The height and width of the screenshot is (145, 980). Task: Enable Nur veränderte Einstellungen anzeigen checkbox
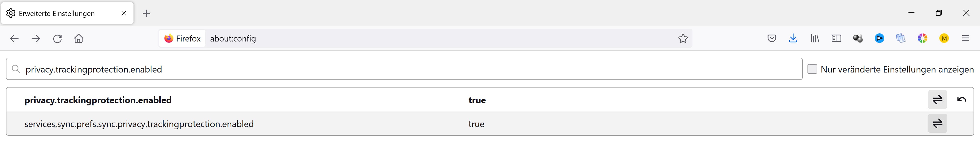(x=812, y=69)
